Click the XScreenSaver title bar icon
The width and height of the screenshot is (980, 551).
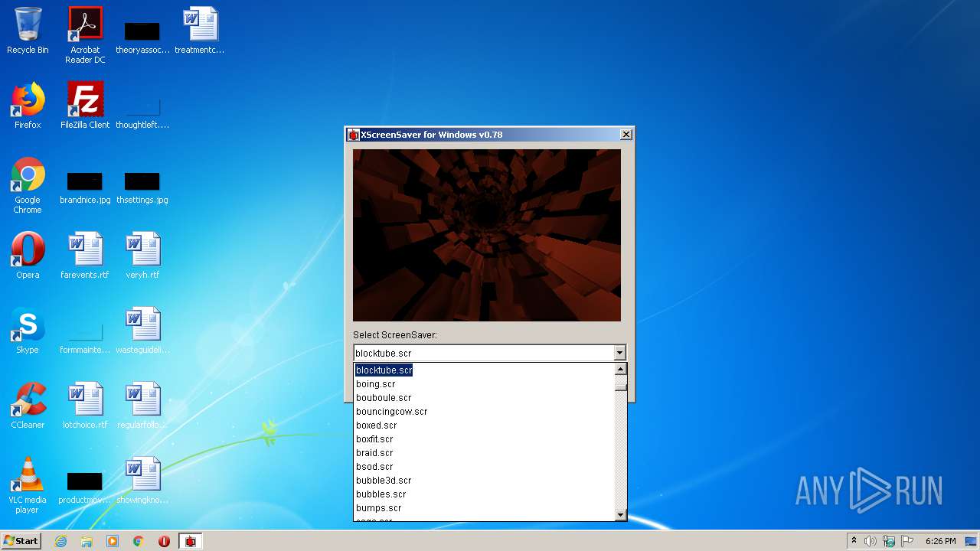click(353, 135)
